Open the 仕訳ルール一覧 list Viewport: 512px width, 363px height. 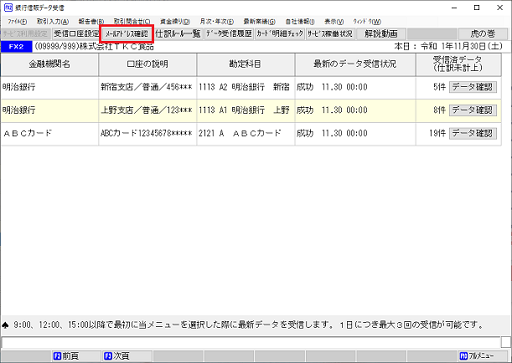coord(178,34)
